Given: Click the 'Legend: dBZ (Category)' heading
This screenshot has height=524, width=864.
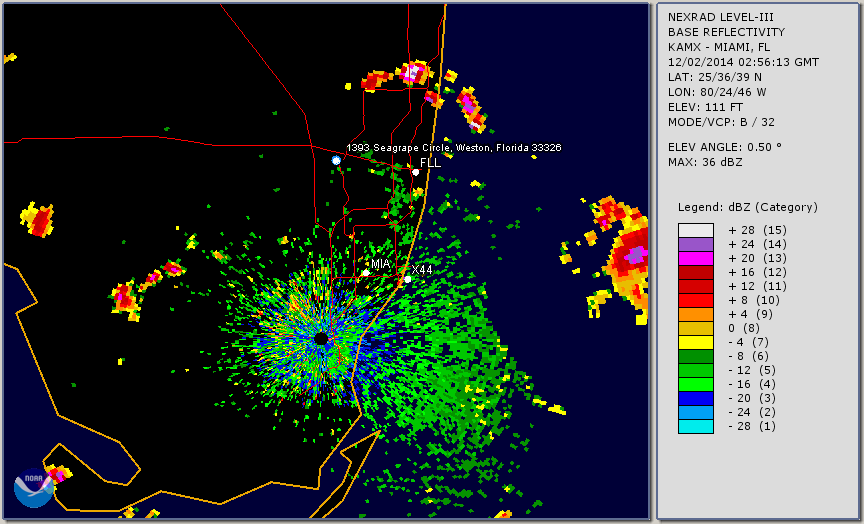Looking at the screenshot, I should pos(748,208).
